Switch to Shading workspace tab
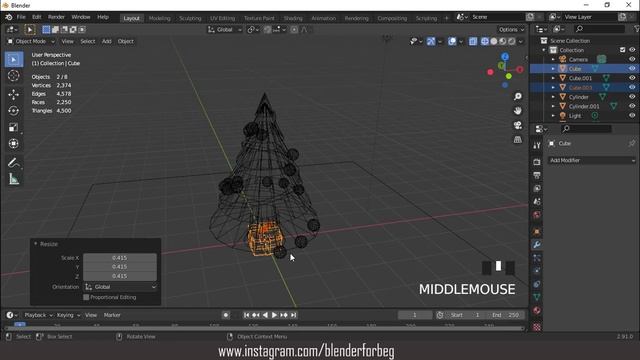This screenshot has height=360, width=640. tap(293, 18)
